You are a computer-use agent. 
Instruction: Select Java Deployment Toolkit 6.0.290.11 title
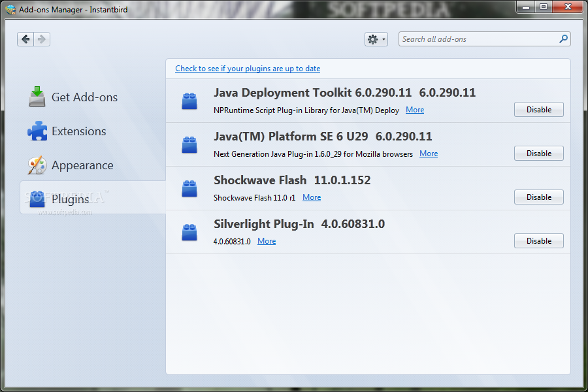(344, 93)
